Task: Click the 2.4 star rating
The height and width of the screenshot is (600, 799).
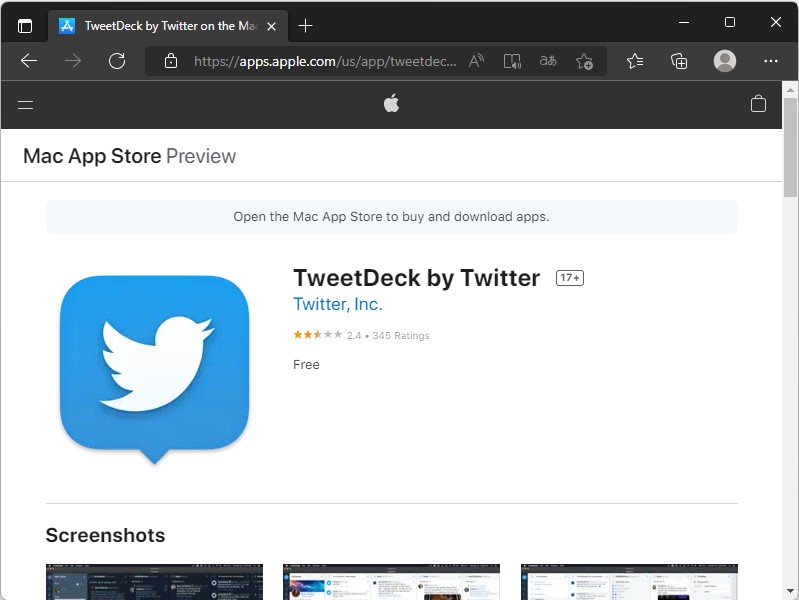Action: click(x=327, y=335)
